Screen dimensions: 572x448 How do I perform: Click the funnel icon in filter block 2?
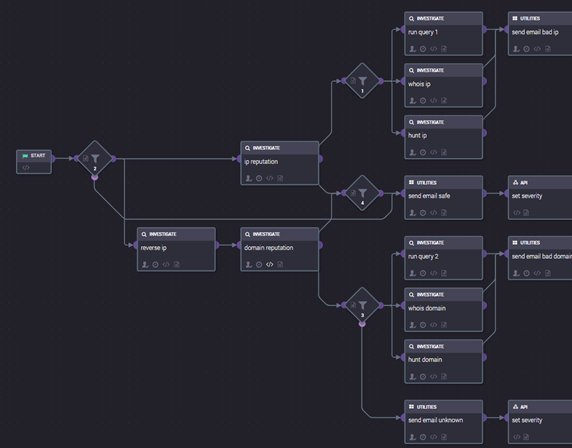pos(95,158)
